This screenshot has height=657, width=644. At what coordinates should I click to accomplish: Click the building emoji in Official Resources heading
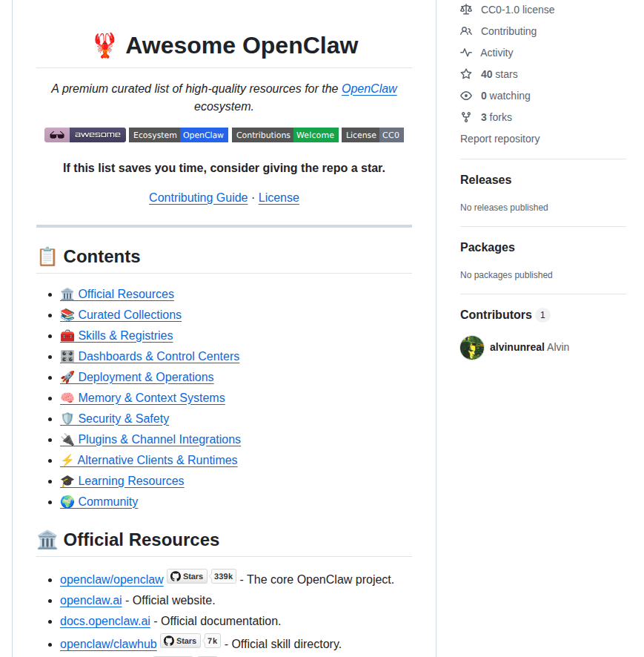(x=47, y=540)
